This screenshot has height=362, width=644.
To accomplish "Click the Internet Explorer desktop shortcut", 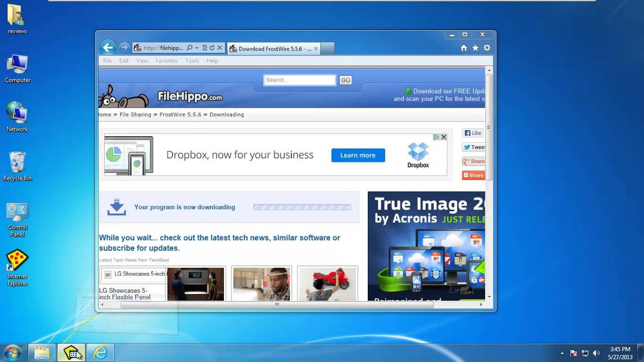I will coord(17,268).
